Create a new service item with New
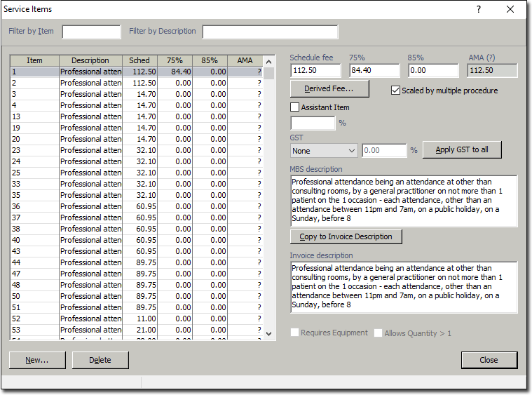This screenshot has width=532, height=395. click(x=37, y=360)
